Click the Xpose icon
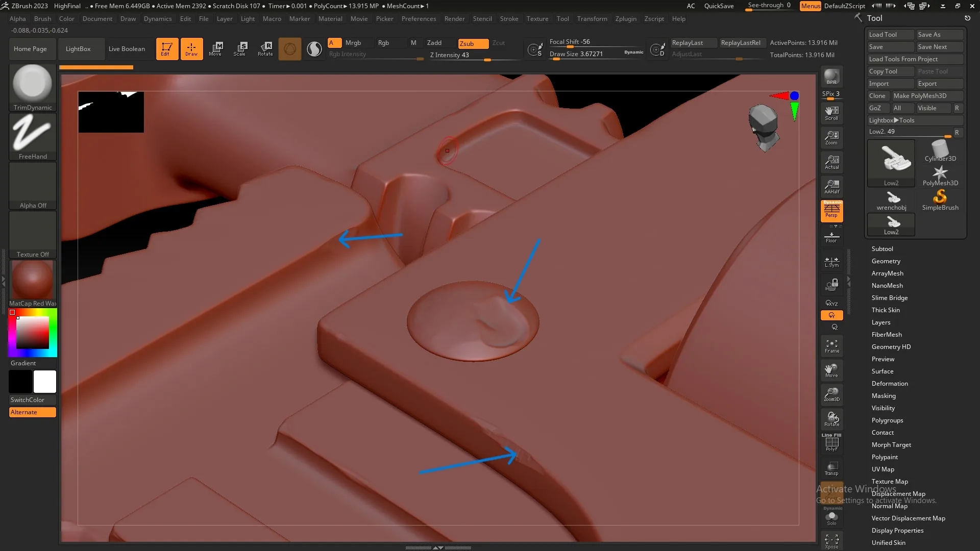This screenshot has height=551, width=980. 831,541
